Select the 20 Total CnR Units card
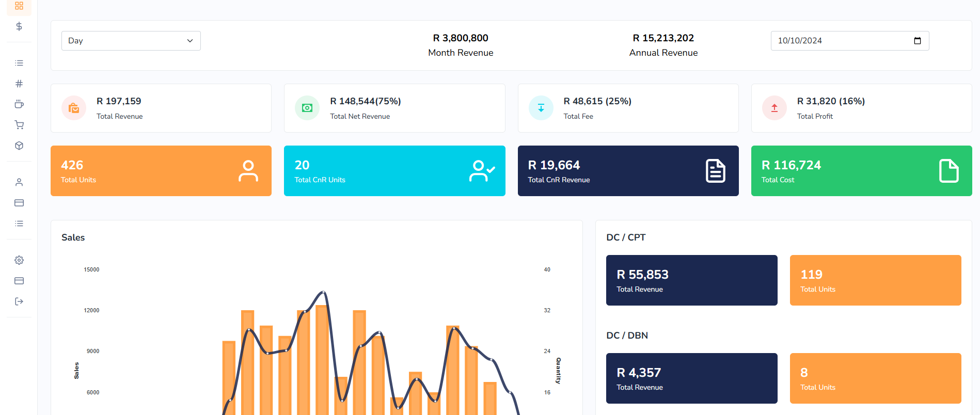The image size is (980, 415). (x=394, y=171)
